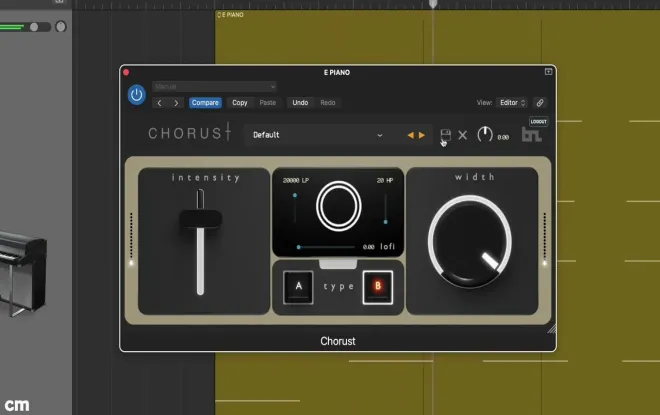This screenshot has height=415, width=660.
Task: Click the CHORUST title logo
Action: pyautogui.click(x=190, y=133)
